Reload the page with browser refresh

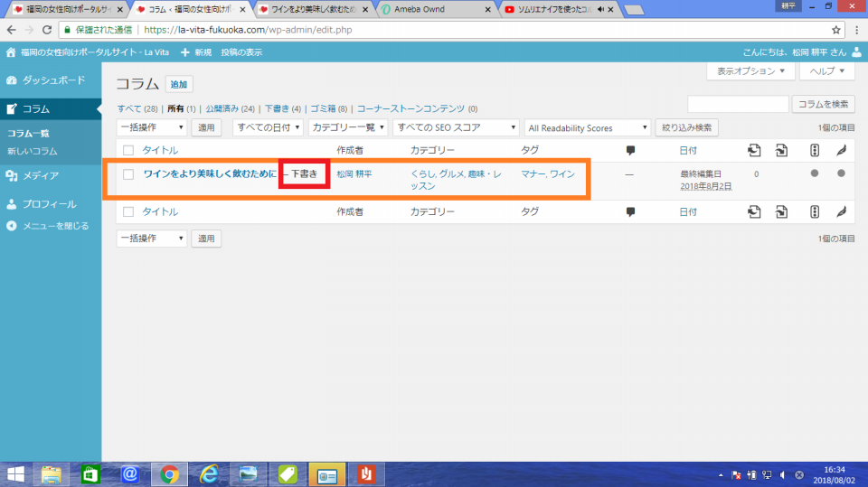click(47, 30)
